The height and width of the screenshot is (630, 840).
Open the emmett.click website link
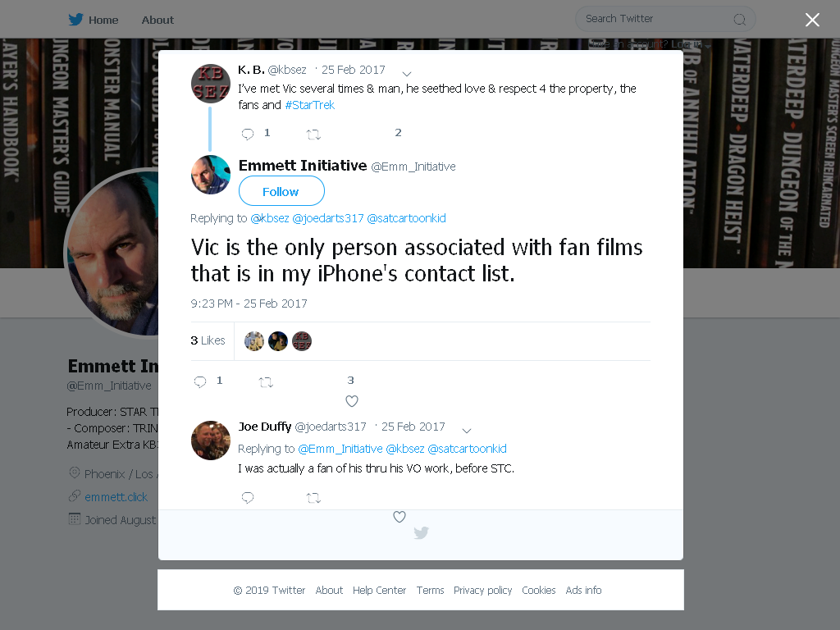click(x=116, y=497)
